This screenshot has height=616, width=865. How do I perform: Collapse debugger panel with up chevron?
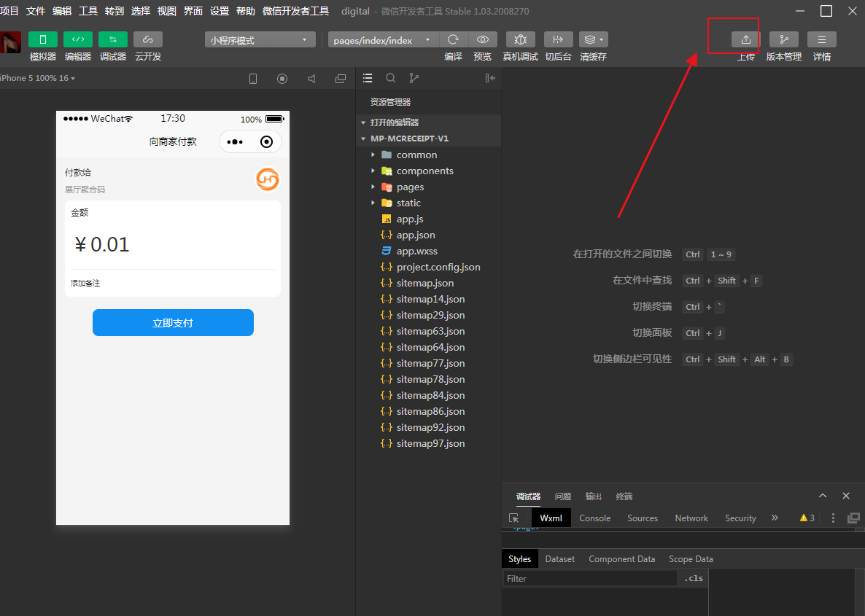click(x=823, y=496)
